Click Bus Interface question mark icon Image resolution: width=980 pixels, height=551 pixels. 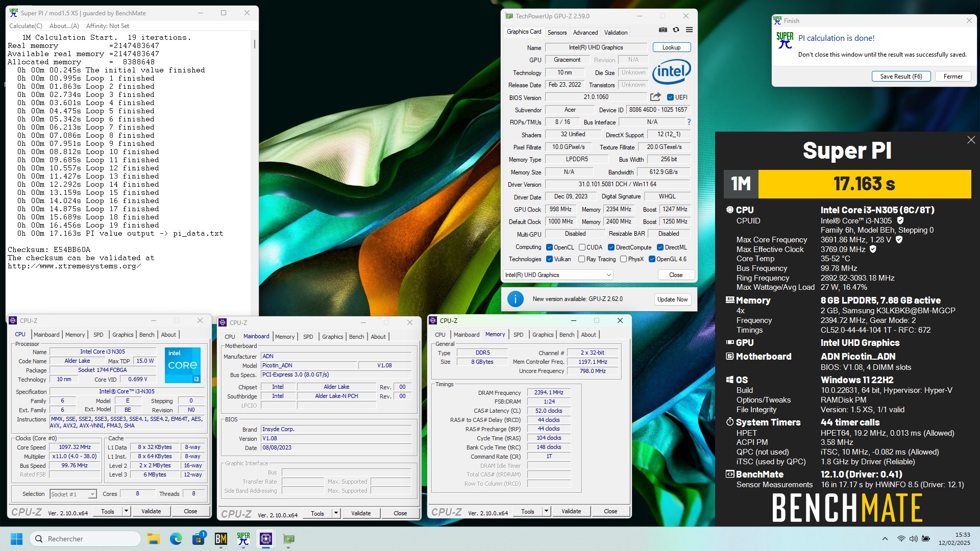coord(689,122)
